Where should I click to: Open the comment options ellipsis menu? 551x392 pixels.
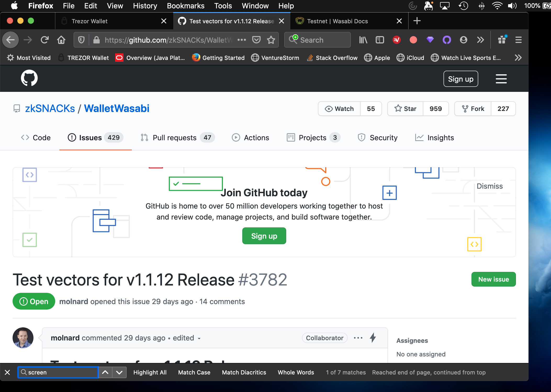pyautogui.click(x=358, y=338)
